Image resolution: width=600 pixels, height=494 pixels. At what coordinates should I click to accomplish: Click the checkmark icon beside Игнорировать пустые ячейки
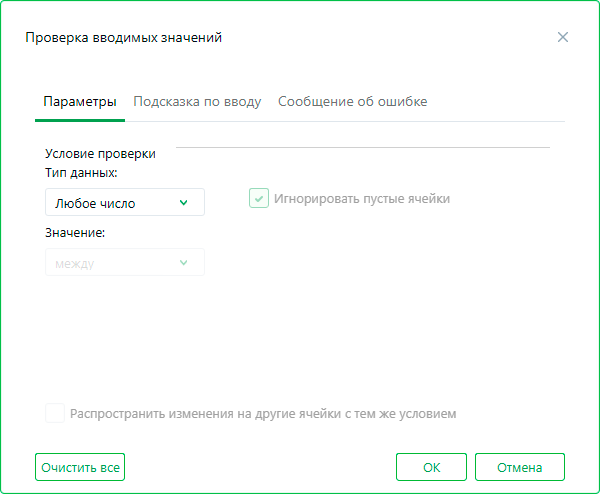coord(259,198)
